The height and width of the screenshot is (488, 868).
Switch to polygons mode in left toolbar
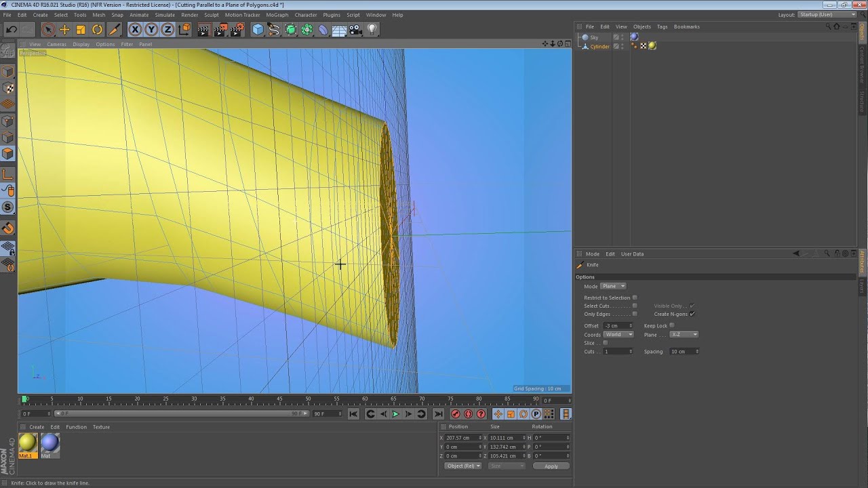pos(8,153)
